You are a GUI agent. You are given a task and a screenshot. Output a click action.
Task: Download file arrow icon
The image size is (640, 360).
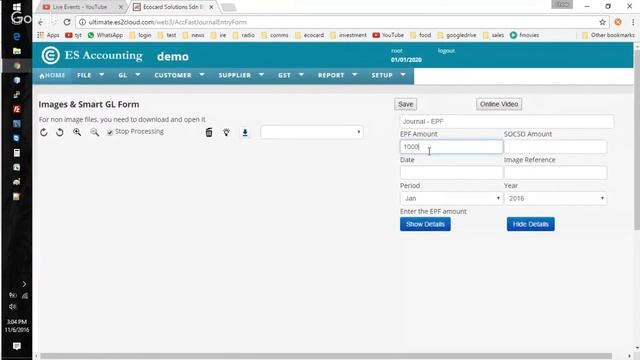click(245, 132)
